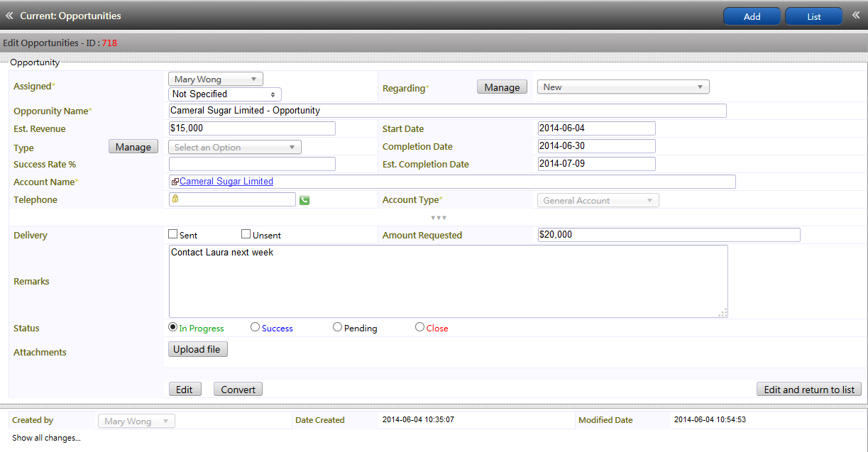Click the Telephone input field
This screenshot has width=868, height=452.
232,199
